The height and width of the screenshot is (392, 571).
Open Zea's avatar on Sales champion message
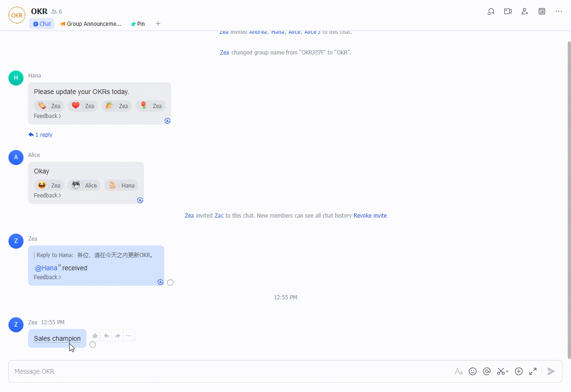(16, 324)
